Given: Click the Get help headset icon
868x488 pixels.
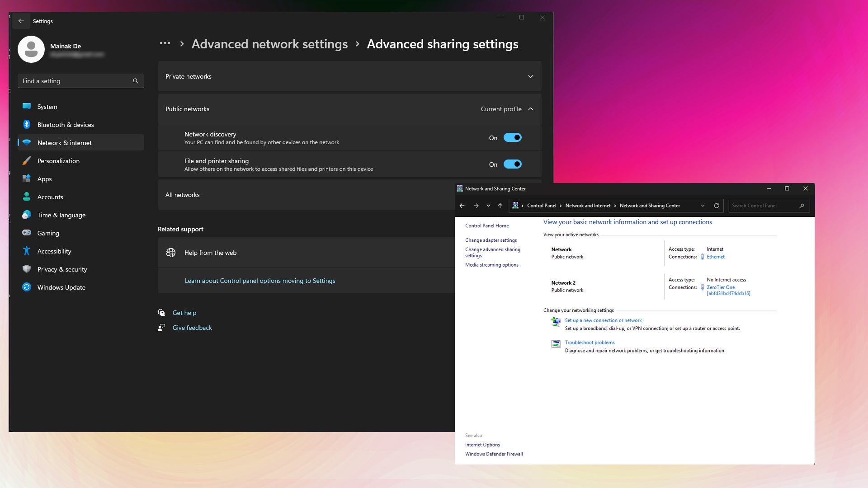Looking at the screenshot, I should point(161,313).
